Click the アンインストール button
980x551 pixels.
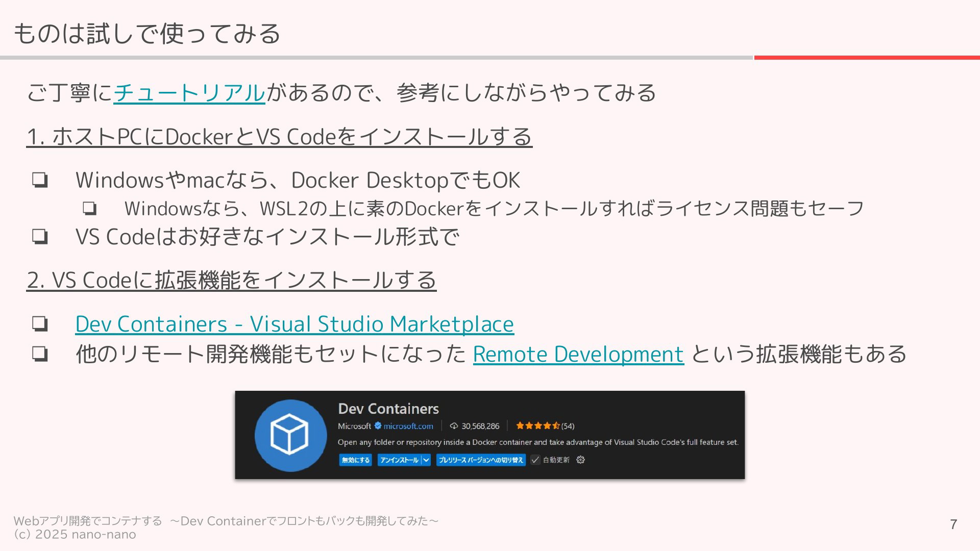tap(399, 460)
